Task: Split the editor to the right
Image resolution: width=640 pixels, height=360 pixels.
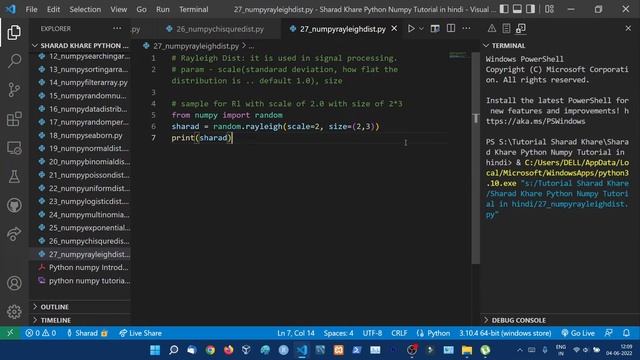Action: [451, 29]
